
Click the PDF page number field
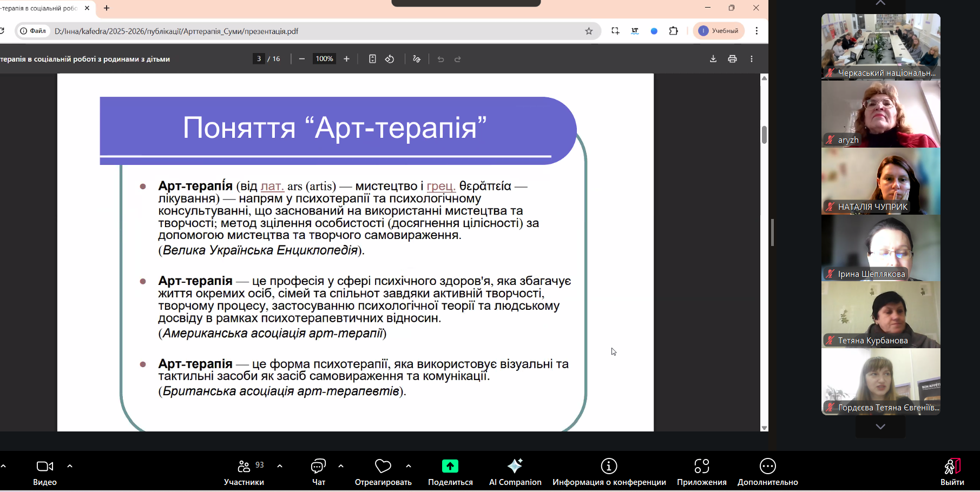click(259, 59)
